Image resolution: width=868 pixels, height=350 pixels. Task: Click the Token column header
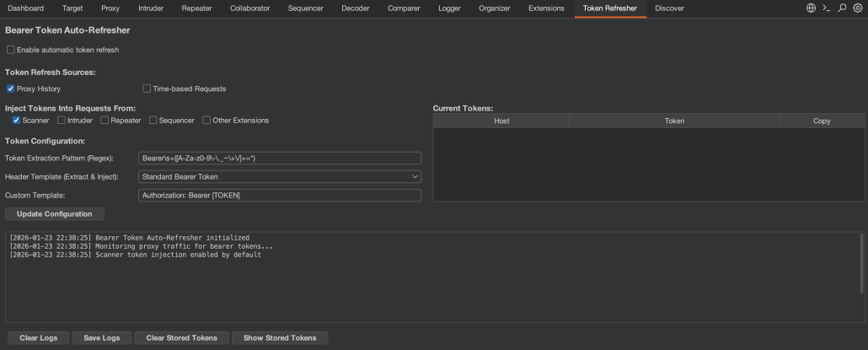coord(673,121)
